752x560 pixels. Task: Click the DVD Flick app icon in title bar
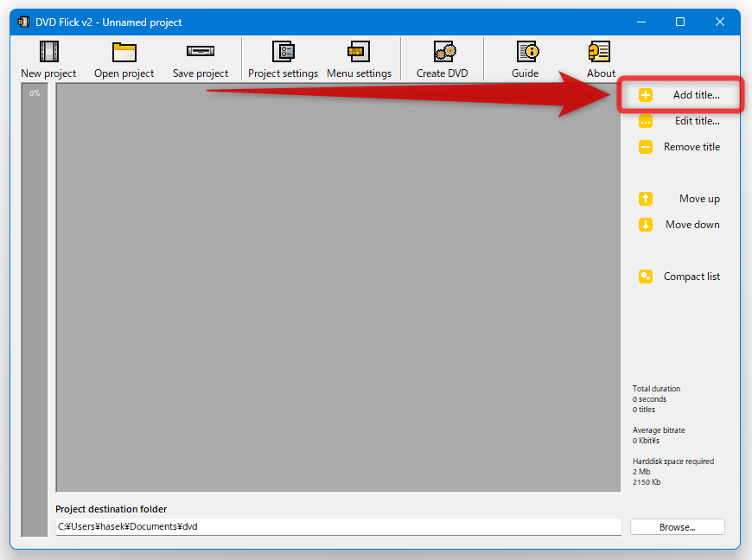23,22
